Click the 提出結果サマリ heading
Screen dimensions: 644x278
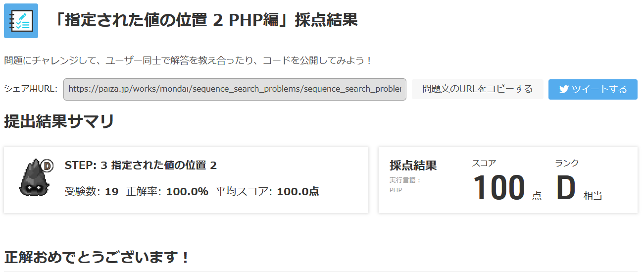(59, 121)
